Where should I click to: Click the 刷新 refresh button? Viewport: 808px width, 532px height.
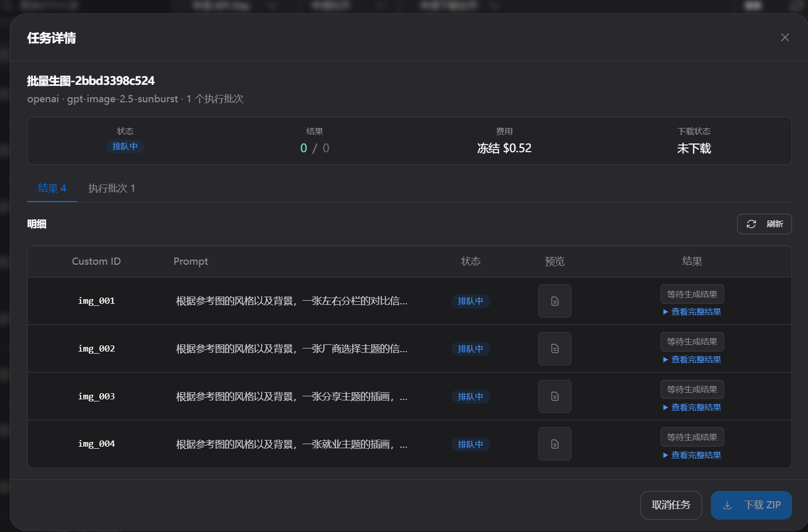(764, 224)
